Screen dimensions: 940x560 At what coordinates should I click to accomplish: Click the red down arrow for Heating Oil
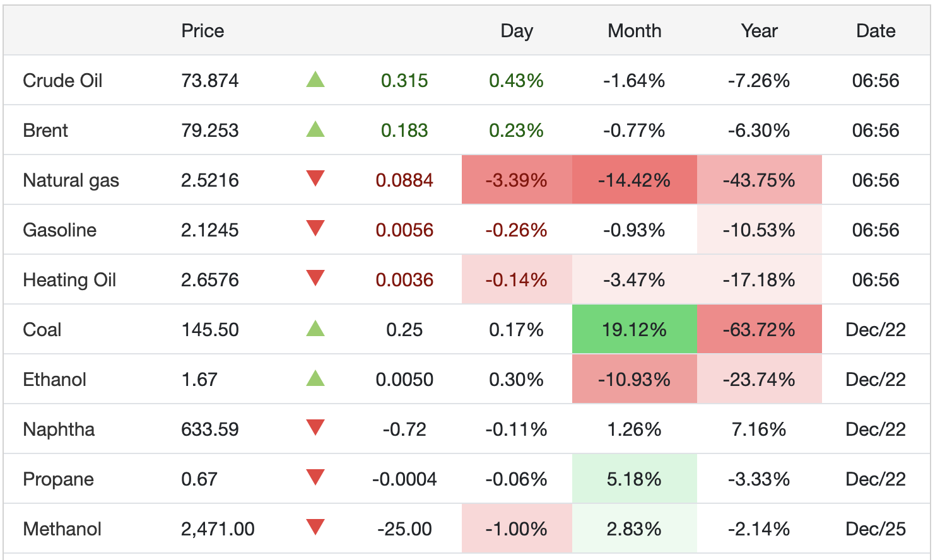click(x=315, y=278)
